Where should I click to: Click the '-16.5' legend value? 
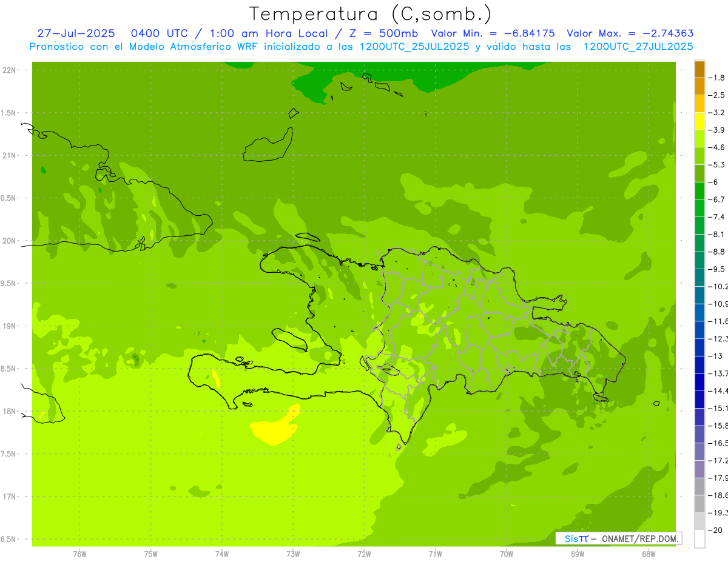(x=718, y=443)
